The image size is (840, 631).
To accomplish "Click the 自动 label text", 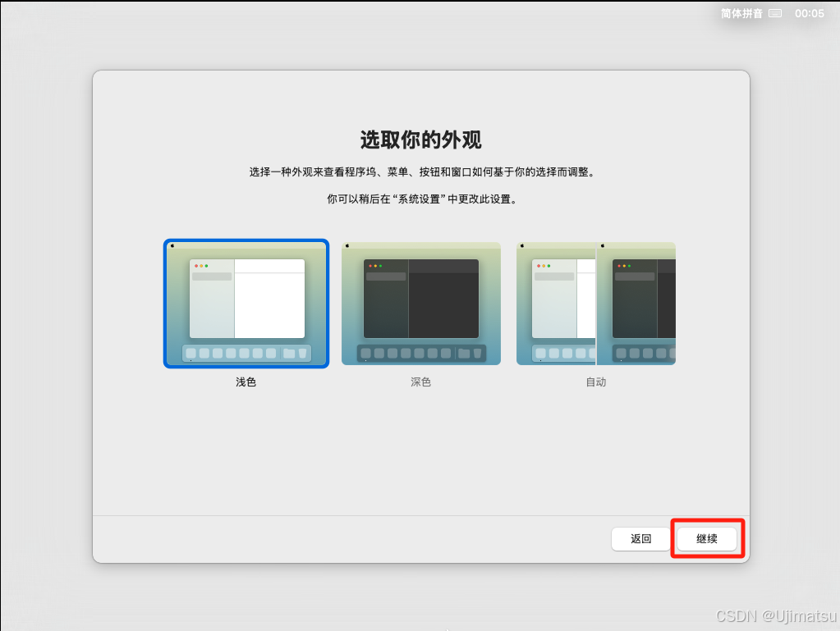I will (x=595, y=382).
